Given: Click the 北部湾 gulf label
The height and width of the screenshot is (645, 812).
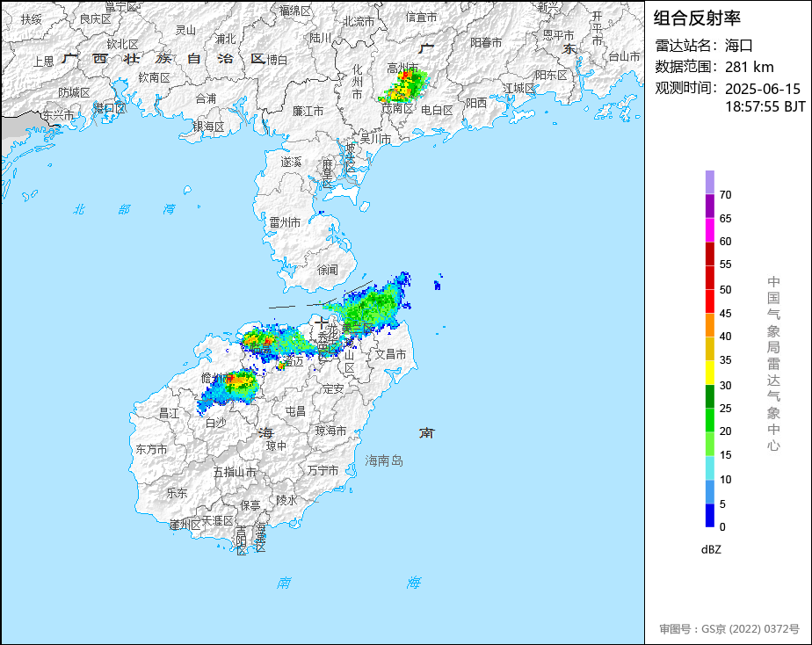Looking at the screenshot, I should point(124,210).
